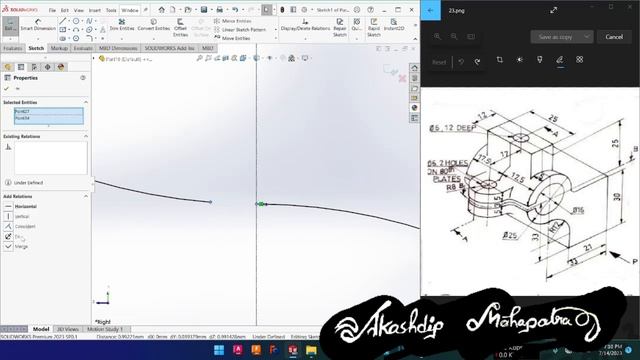Click Convert Entities in Sketch ribbon
Viewport: 640px width, 360px height.
click(153, 25)
